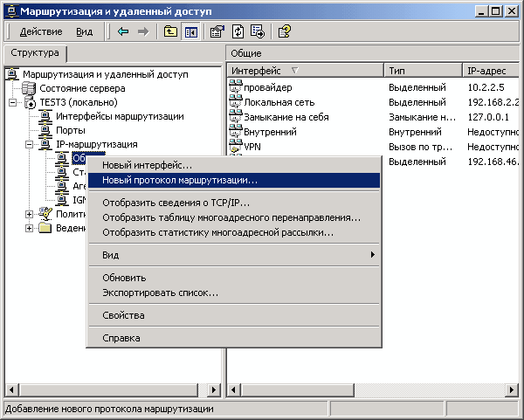Click Свойства in the context menu
Image resolution: width=524 pixels, height=420 pixels.
point(123,315)
